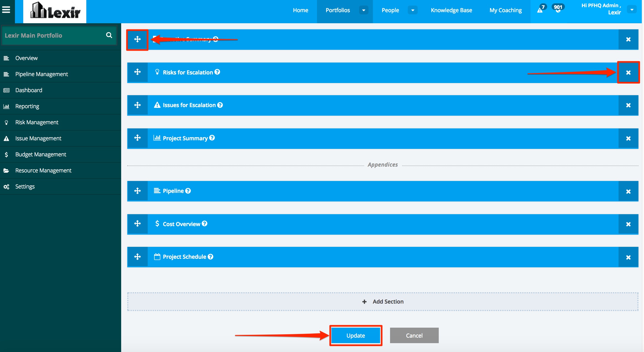This screenshot has height=352, width=644.
Task: Click move handle for Project Schedule section
Action: coord(137,257)
